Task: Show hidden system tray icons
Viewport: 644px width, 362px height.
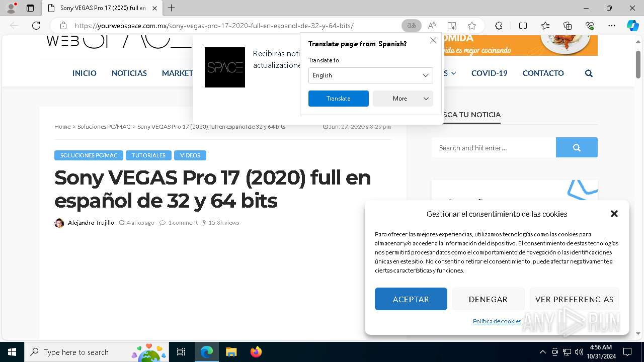Action: coord(542,352)
